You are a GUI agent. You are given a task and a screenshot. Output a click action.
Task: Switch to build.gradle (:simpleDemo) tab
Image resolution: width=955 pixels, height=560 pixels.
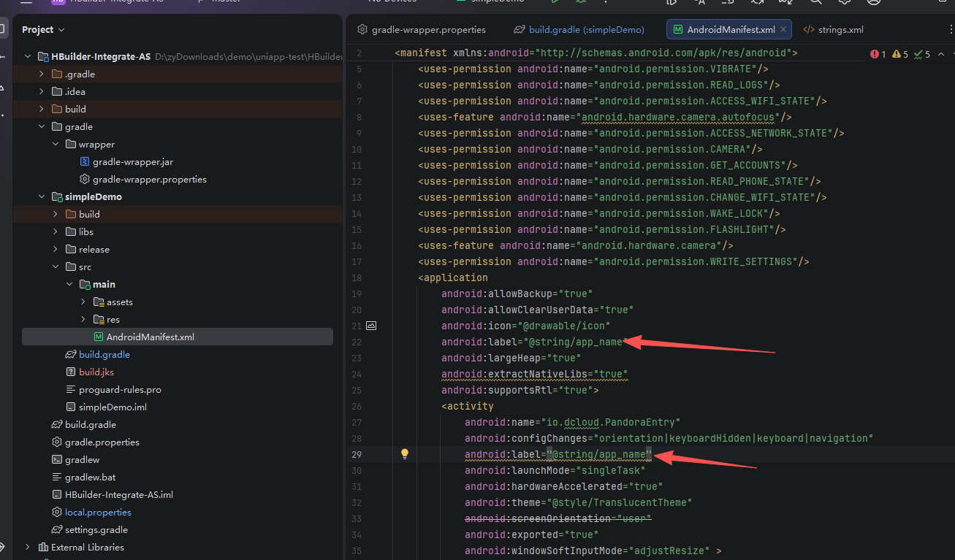pos(579,29)
